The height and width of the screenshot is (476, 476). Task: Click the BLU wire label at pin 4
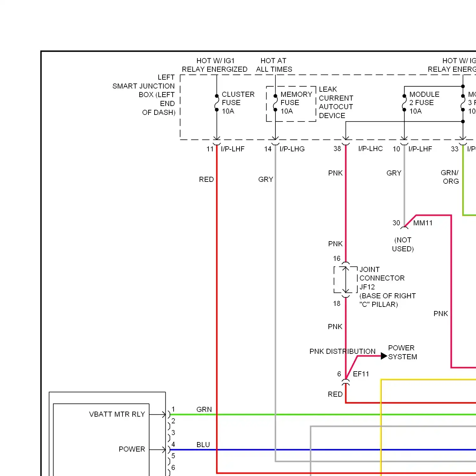203,445
